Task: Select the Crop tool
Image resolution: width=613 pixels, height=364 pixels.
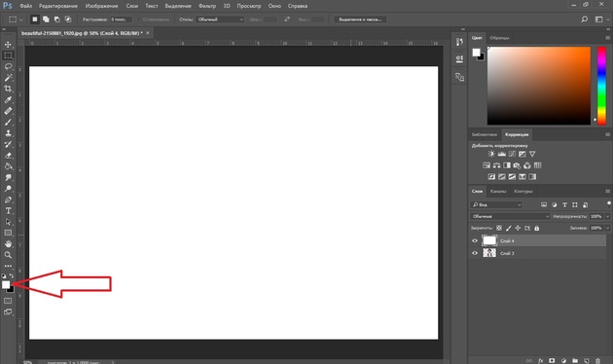Action: click(8, 89)
